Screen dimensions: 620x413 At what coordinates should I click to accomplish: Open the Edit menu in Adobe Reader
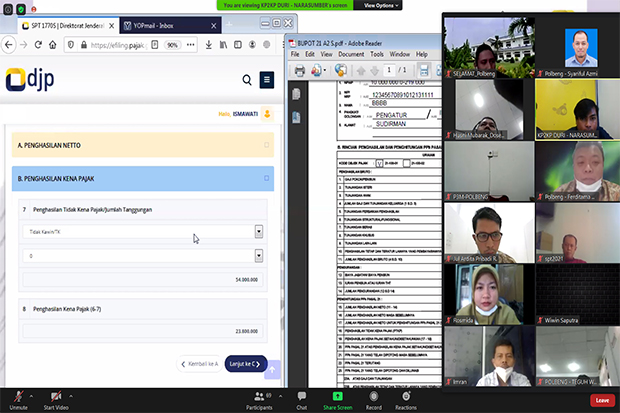pyautogui.click(x=310, y=54)
